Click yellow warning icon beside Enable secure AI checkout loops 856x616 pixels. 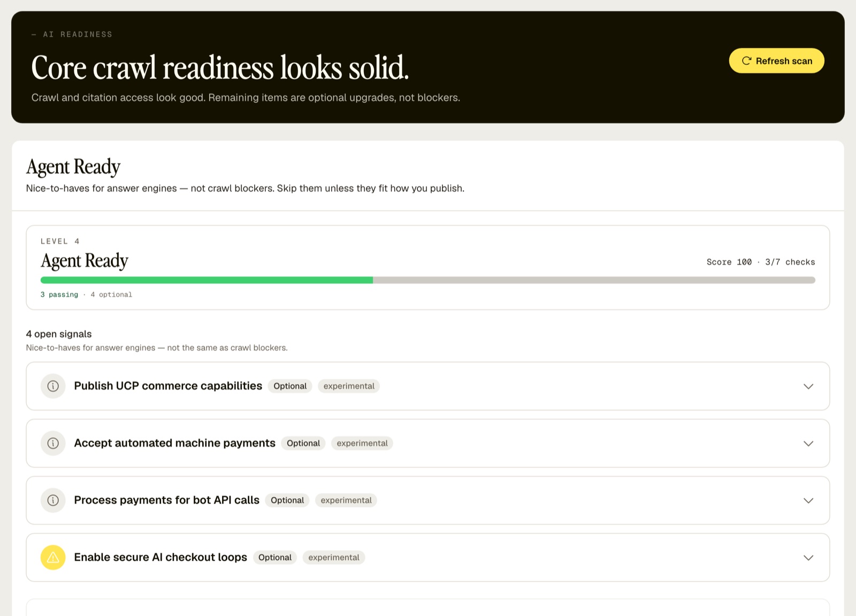(53, 557)
